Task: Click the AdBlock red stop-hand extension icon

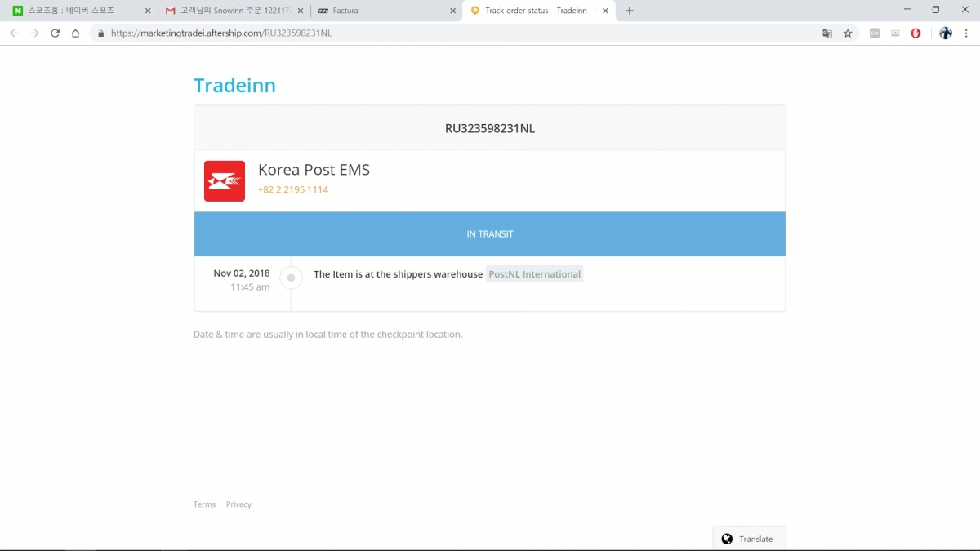Action: [x=915, y=33]
